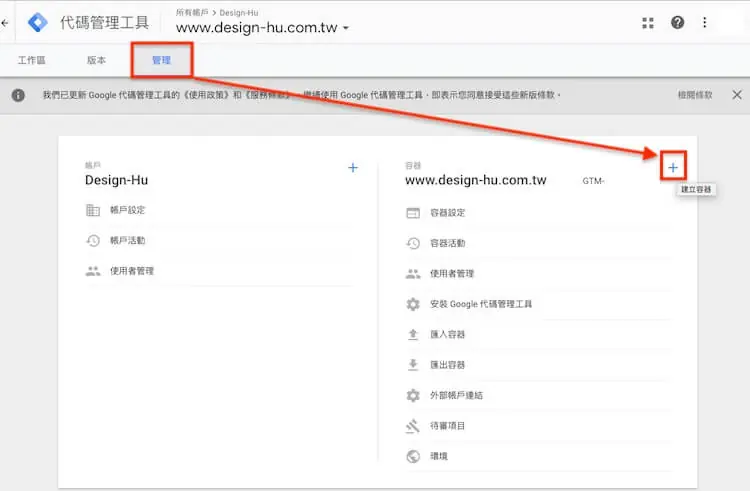
Task: Switch to the 版本 tab
Action: pyautogui.click(x=96, y=60)
